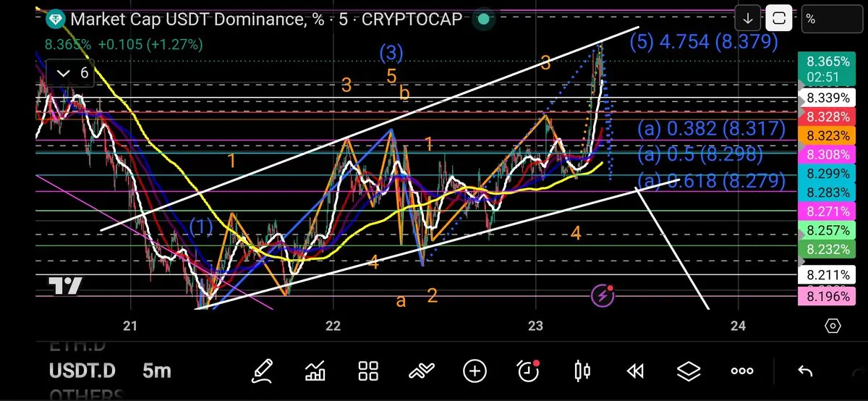
Task: Open the more options three-dots icon
Action: (x=742, y=371)
